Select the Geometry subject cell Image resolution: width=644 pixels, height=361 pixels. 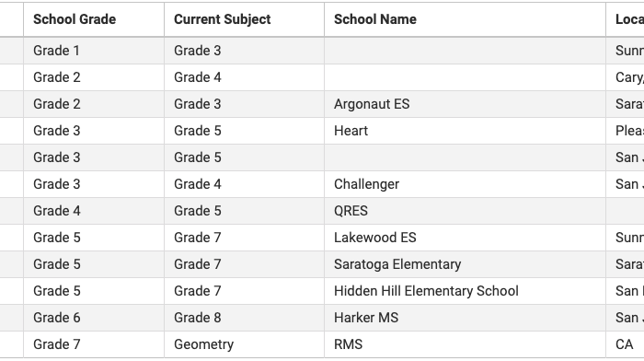(244, 344)
